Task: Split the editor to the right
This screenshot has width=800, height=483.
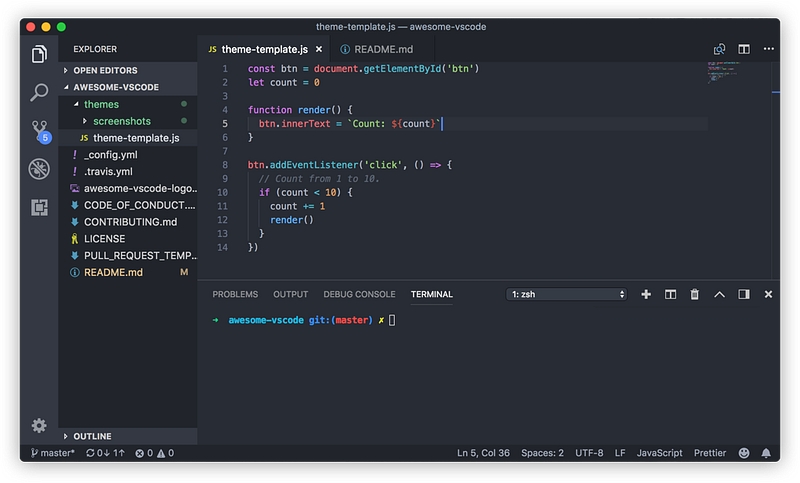Action: pyautogui.click(x=744, y=49)
